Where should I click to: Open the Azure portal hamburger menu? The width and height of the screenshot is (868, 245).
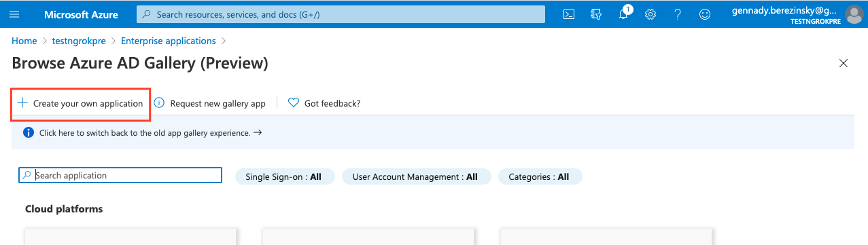(x=14, y=14)
